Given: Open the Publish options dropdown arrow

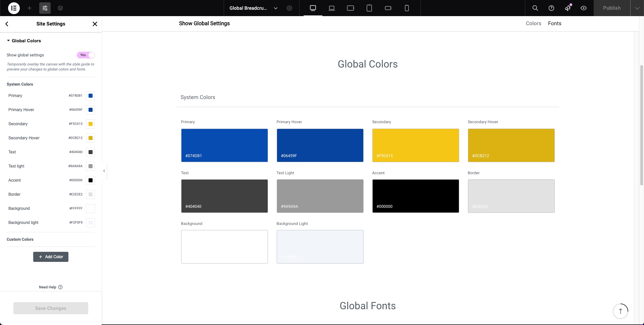Looking at the screenshot, I should click(x=637, y=8).
